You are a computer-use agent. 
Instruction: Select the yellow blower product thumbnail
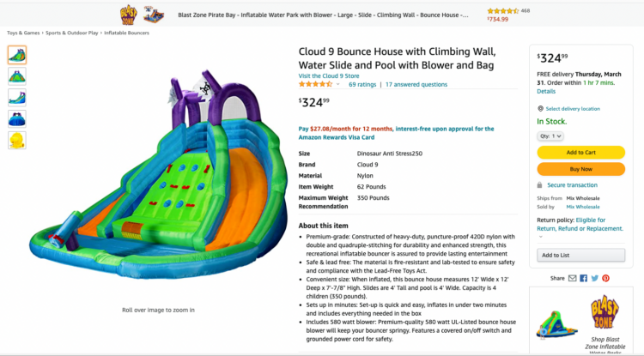coord(17,140)
